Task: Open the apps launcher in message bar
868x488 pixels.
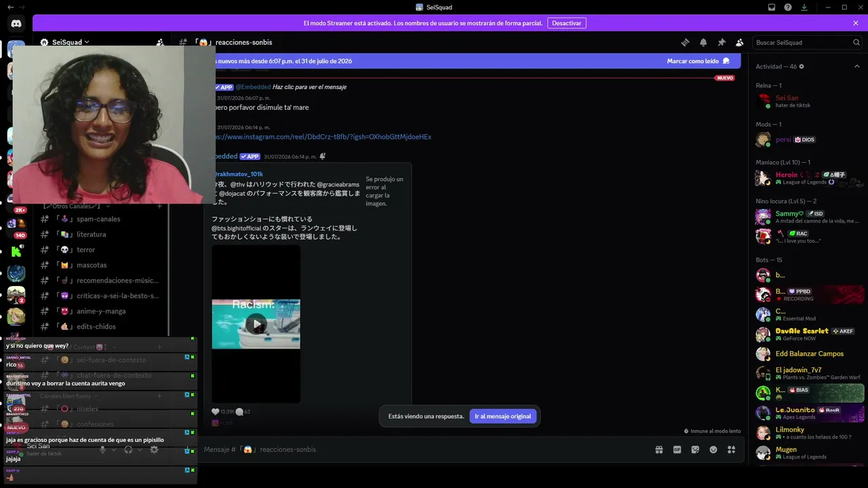Action: (x=731, y=449)
